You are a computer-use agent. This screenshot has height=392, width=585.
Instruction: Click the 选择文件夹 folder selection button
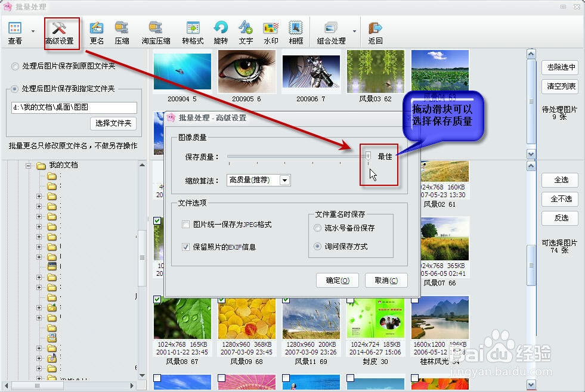point(113,124)
